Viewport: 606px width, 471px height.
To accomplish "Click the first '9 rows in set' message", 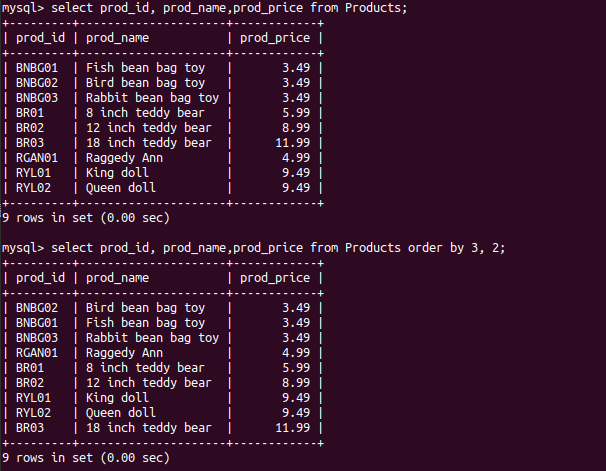I will pos(86,217).
